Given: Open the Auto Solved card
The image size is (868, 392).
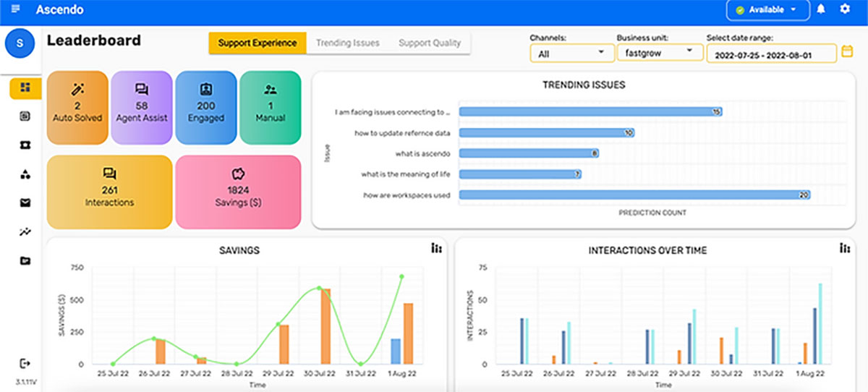Looking at the screenshot, I should point(77,107).
